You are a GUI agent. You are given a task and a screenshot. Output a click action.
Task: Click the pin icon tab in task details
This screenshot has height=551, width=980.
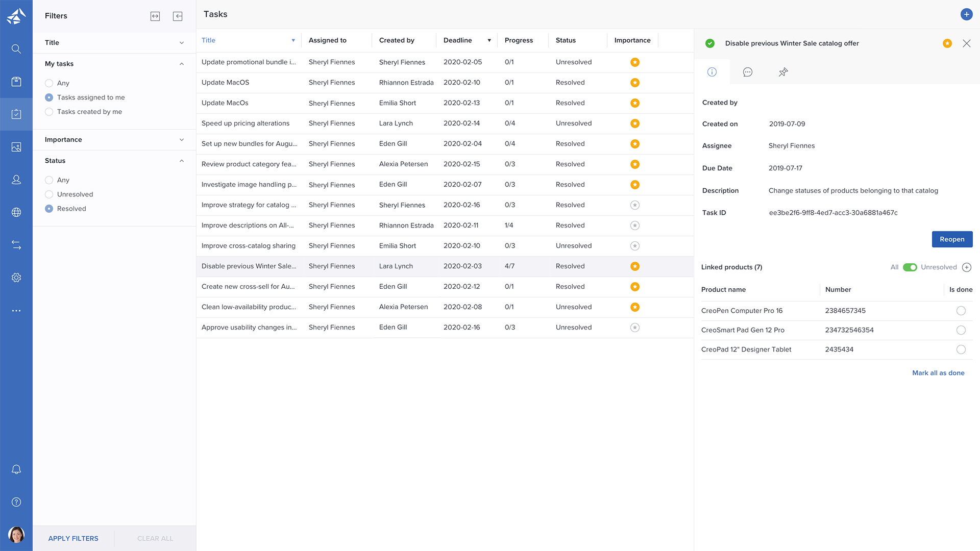[783, 72]
